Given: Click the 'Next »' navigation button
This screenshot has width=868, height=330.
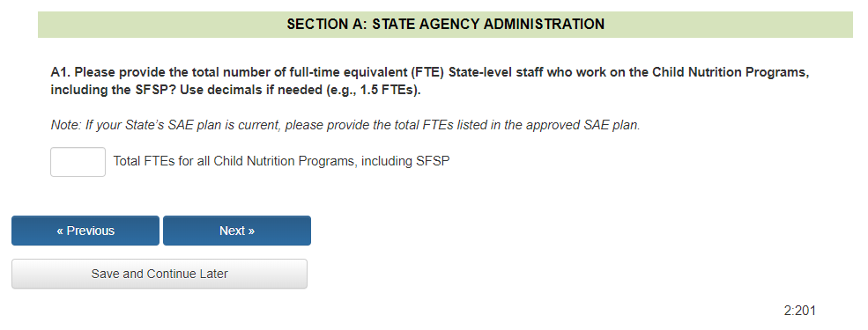Looking at the screenshot, I should [x=237, y=231].
